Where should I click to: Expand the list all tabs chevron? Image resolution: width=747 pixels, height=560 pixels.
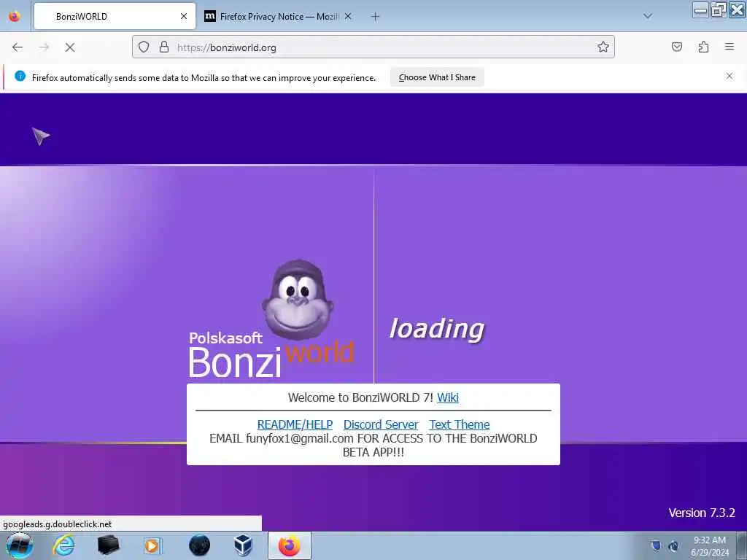tap(648, 16)
